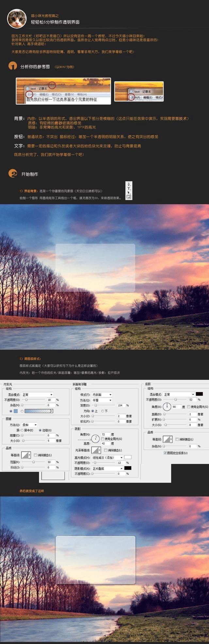Viewport: 209px width, 644px height.
Task: Toggle 使用全局光 in the 斜面和浮雕 阴影 section
Action: (x=103, y=438)
